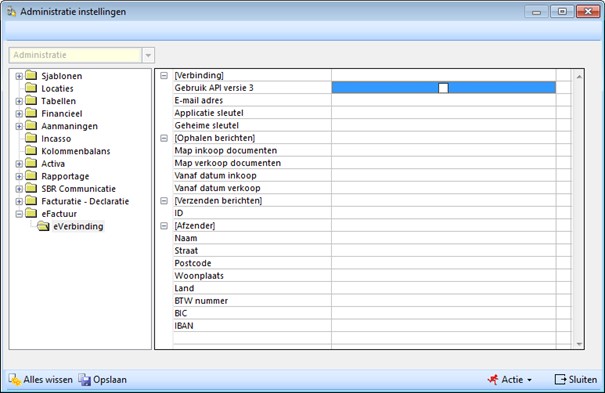Click the BTW nummer value field

[x=444, y=301]
